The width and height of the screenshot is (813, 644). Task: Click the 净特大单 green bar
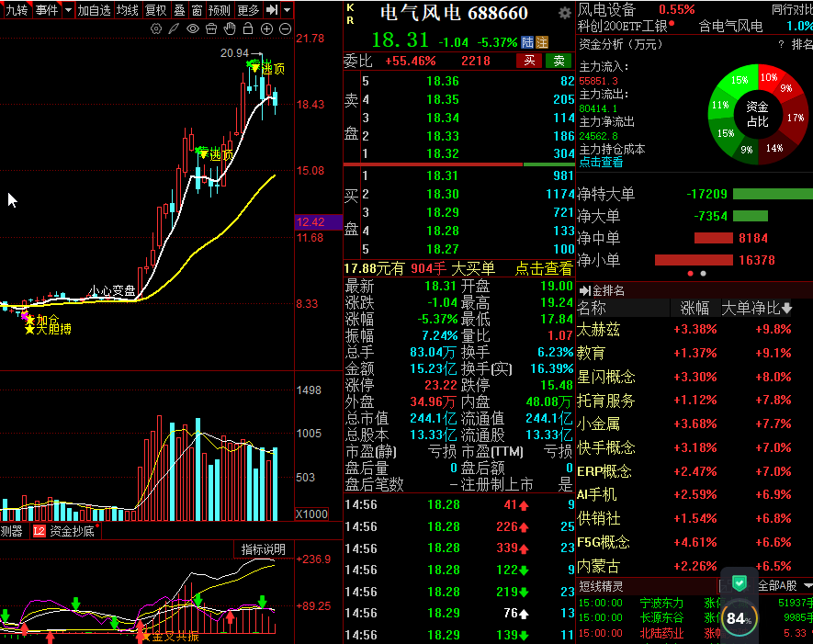[773, 194]
